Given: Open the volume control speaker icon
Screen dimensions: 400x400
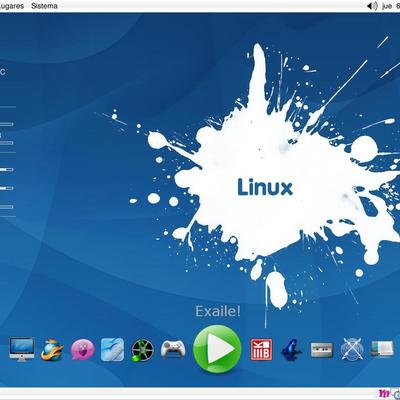Looking at the screenshot, I should [372, 6].
